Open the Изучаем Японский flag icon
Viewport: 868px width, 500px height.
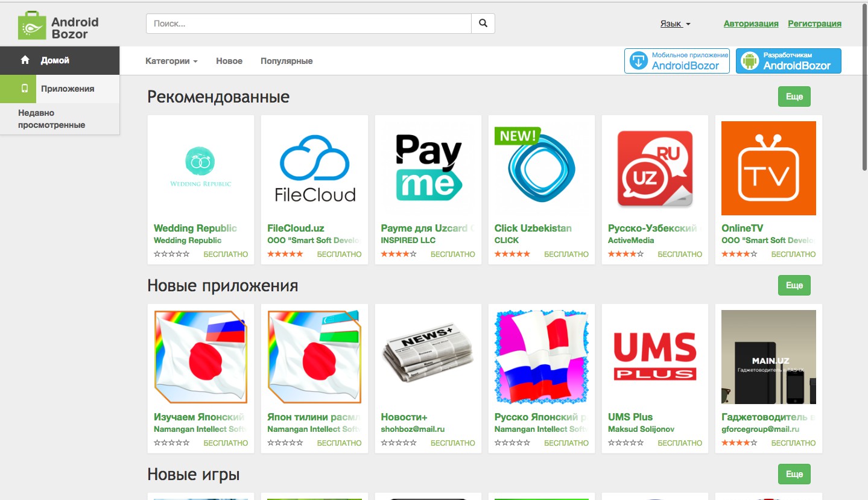pos(201,357)
